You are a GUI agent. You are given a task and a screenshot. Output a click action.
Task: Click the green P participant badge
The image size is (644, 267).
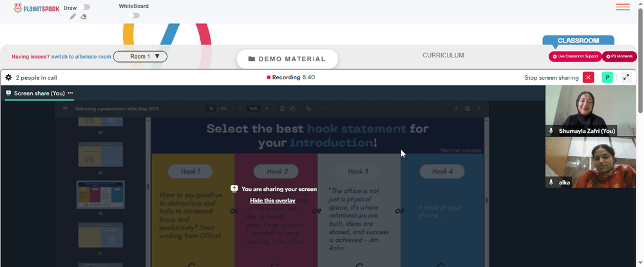[607, 77]
